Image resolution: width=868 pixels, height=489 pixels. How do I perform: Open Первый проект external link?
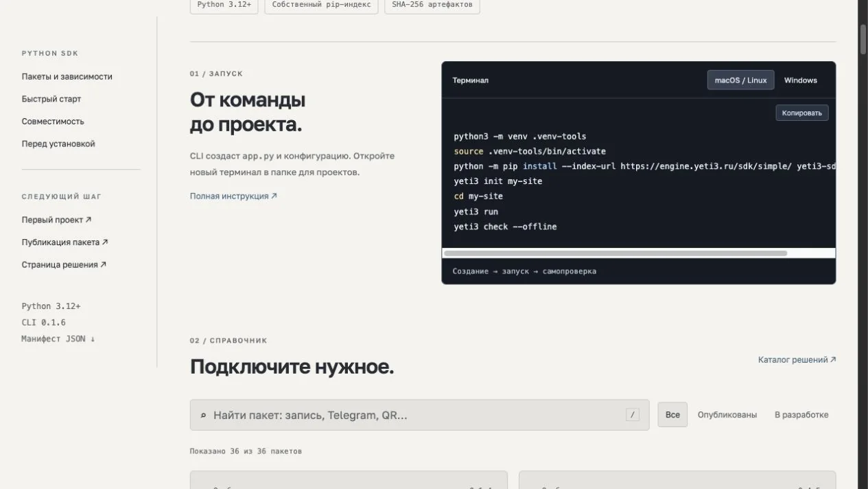click(56, 220)
